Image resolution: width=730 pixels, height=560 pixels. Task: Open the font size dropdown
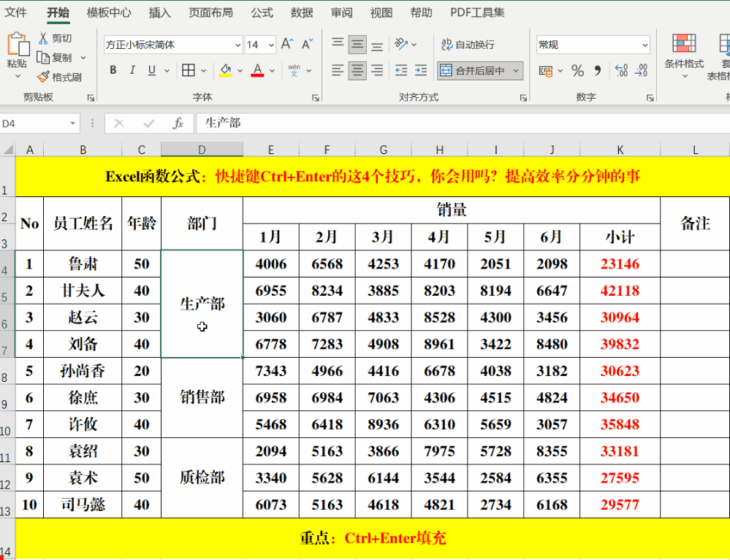click(271, 45)
